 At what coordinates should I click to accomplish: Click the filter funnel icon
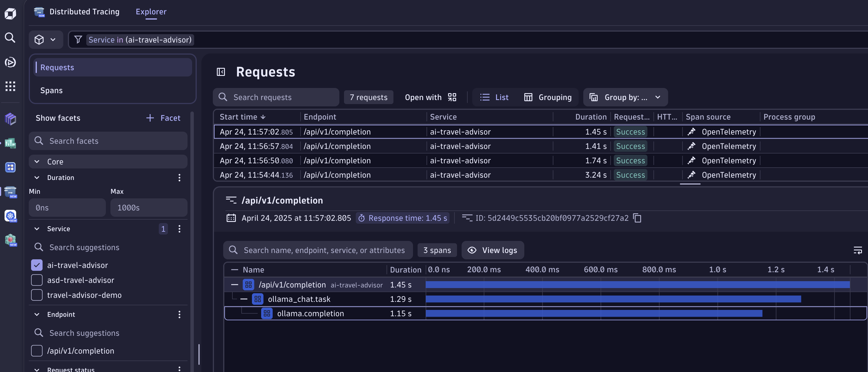78,40
